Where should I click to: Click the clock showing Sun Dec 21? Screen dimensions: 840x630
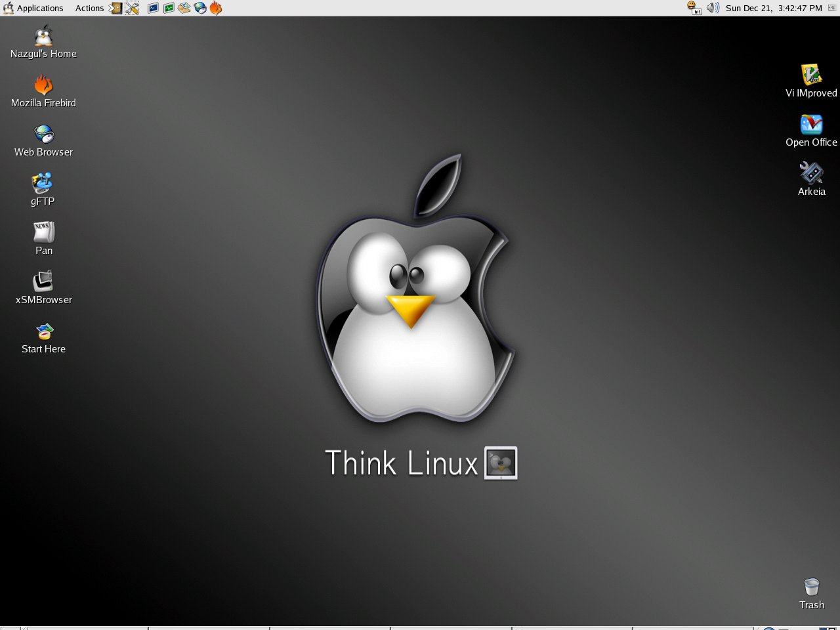774,8
